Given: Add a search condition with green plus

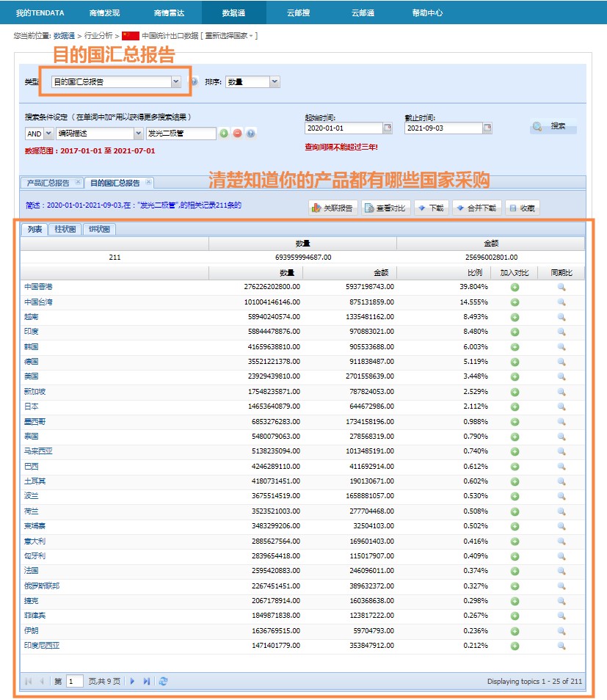Looking at the screenshot, I should click(224, 133).
